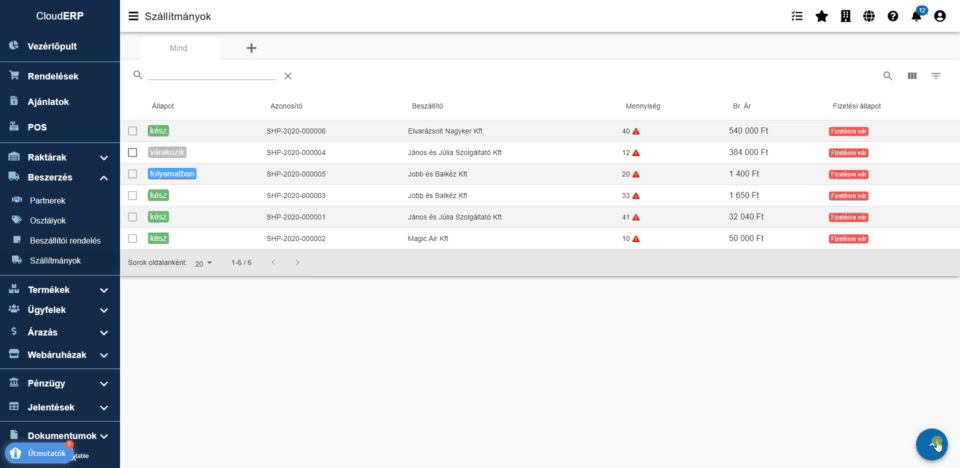Click the star favorites icon

821,16
